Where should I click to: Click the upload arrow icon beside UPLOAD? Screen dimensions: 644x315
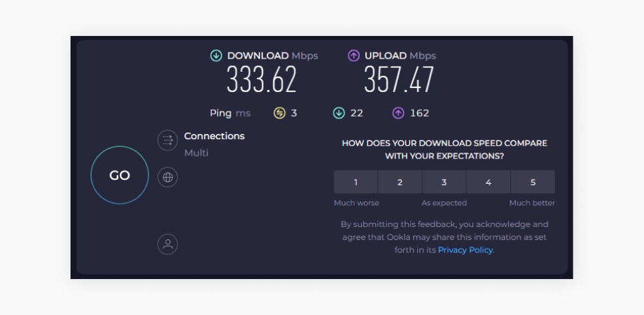coord(354,56)
